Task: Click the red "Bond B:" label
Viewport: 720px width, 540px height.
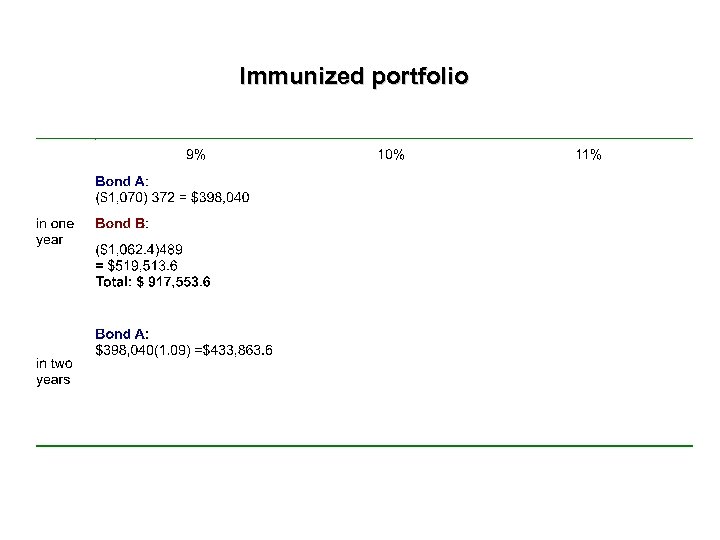Action: tap(122, 223)
